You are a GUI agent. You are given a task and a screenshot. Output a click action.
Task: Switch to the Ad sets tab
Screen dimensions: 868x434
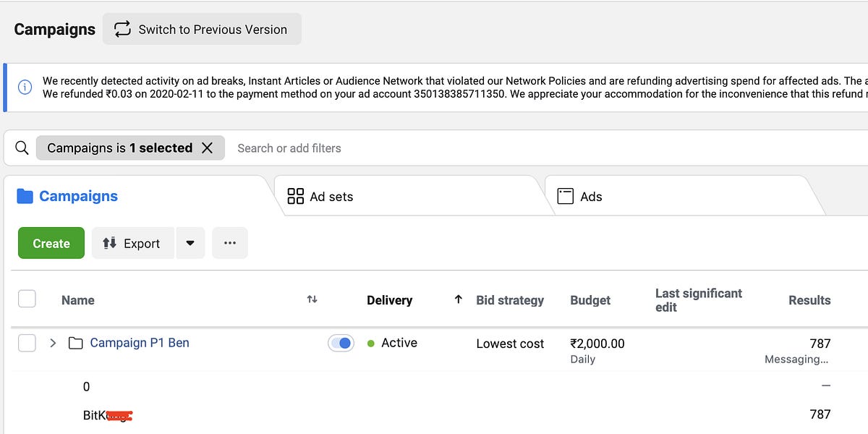pos(331,197)
